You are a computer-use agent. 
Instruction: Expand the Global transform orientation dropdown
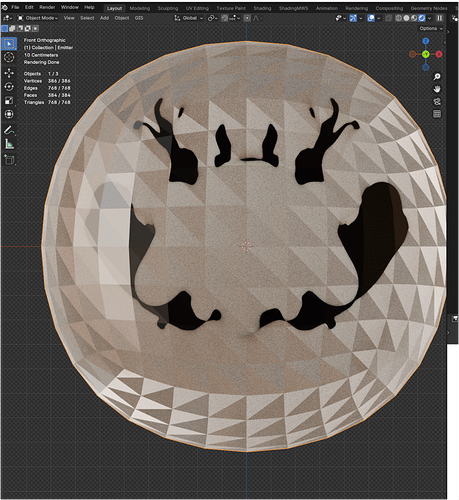coord(189,18)
